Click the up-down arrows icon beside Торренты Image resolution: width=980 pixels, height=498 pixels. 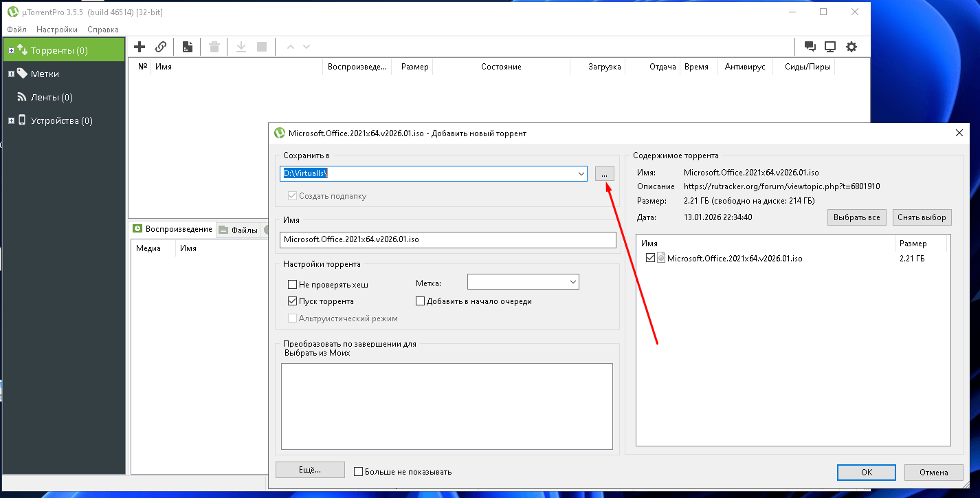point(22,50)
